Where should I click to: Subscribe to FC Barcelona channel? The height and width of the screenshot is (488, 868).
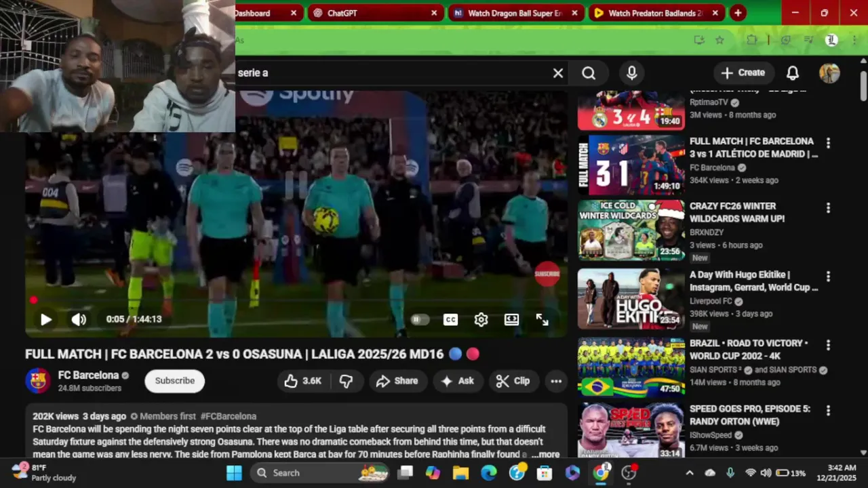tap(174, 381)
